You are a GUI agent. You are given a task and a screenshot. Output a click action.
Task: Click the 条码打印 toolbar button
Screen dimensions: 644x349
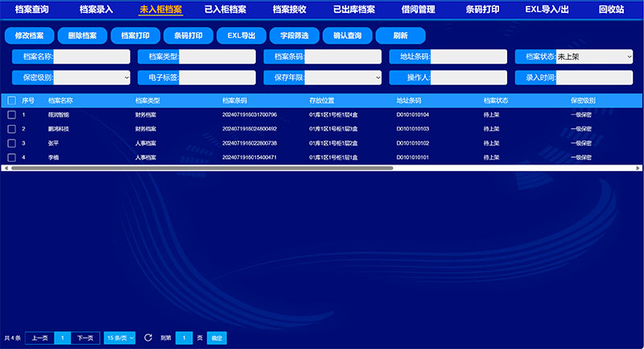[188, 36]
